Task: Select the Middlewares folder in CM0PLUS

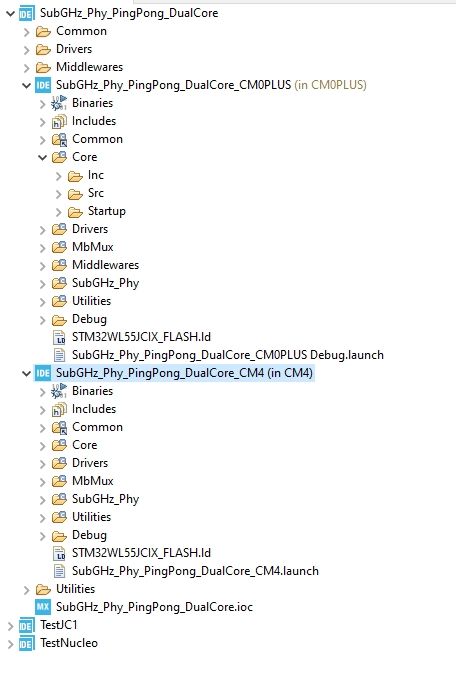Action: point(106,265)
